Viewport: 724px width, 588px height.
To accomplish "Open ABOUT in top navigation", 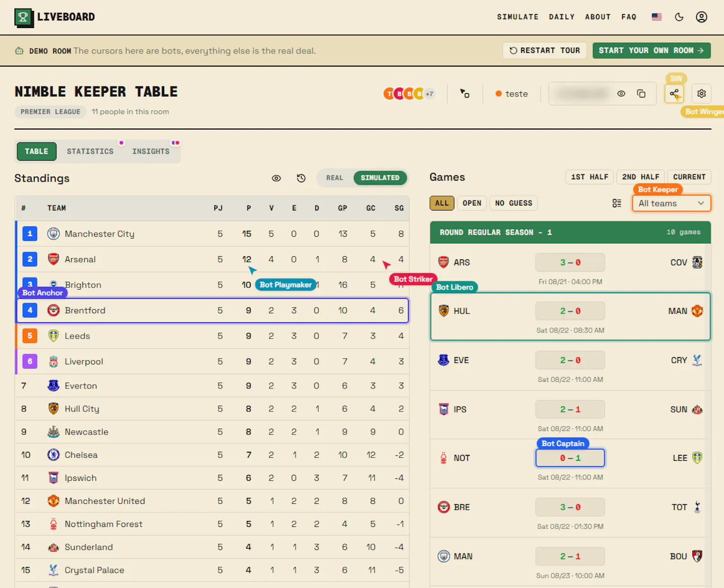I will click(598, 17).
